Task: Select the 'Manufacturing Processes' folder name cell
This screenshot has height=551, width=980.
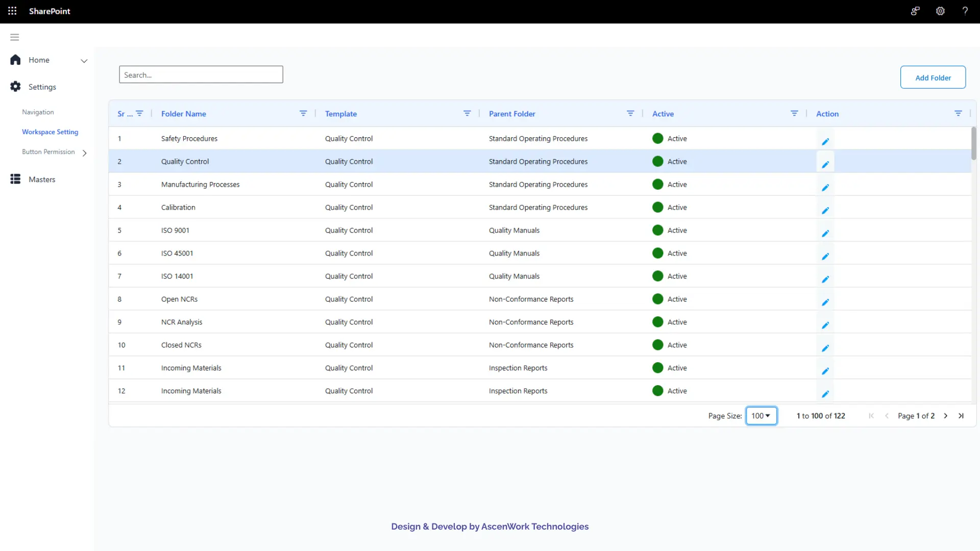Action: [x=200, y=185]
